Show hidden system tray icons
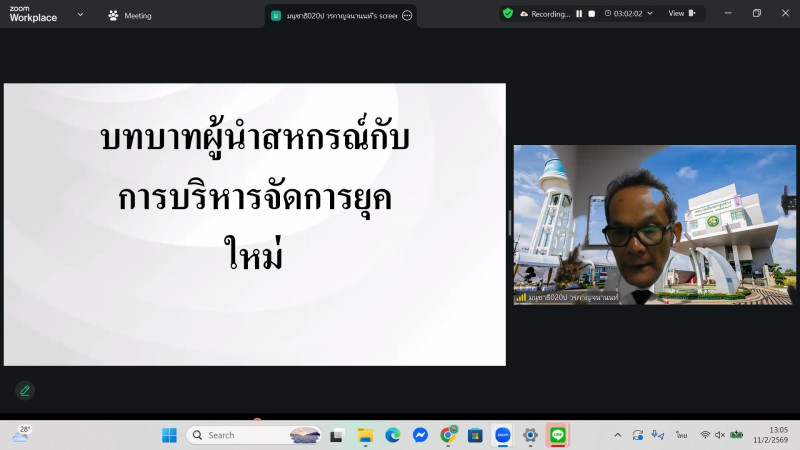Image resolution: width=800 pixels, height=450 pixels. coord(617,435)
